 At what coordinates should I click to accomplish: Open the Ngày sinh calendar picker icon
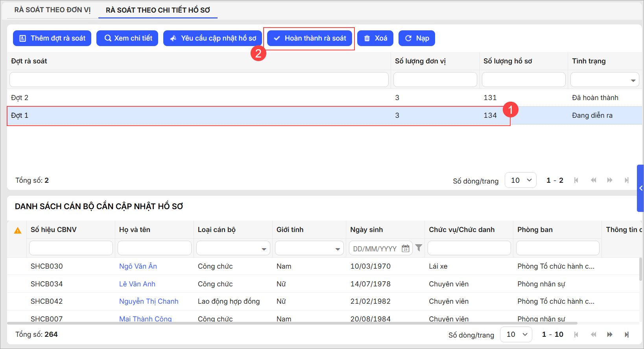[405, 249]
